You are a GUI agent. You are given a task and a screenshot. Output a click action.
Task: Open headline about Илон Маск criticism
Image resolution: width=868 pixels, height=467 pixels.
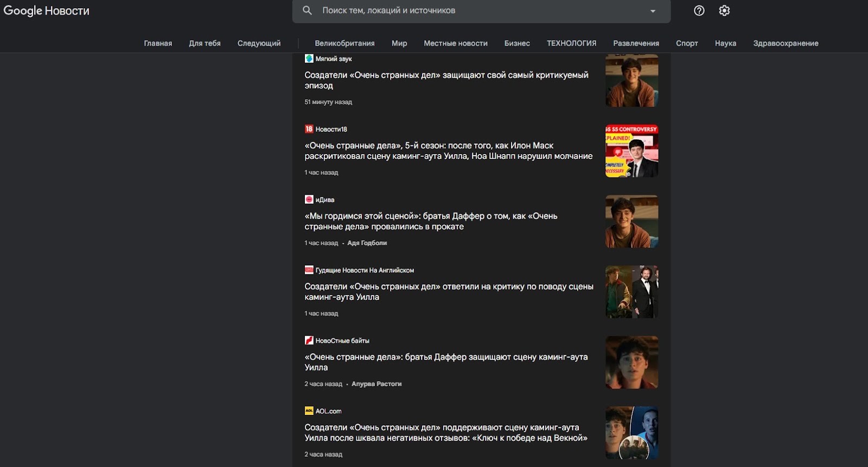pyautogui.click(x=448, y=151)
